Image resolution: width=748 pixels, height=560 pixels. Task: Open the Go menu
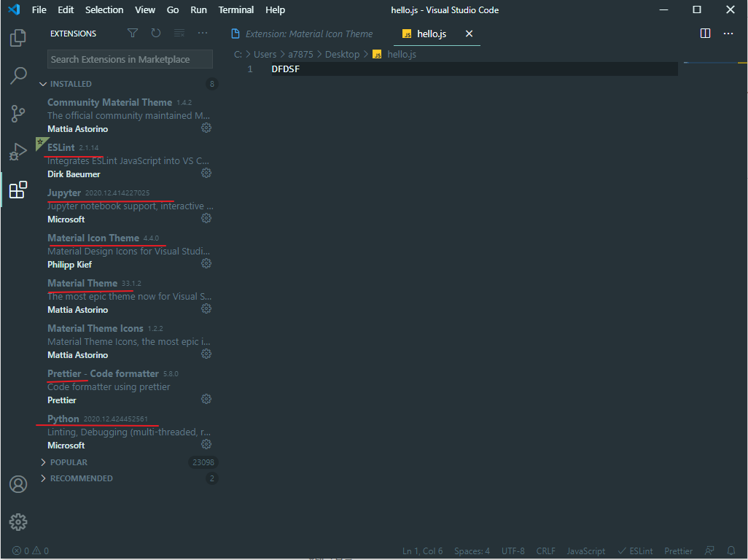[x=173, y=10]
